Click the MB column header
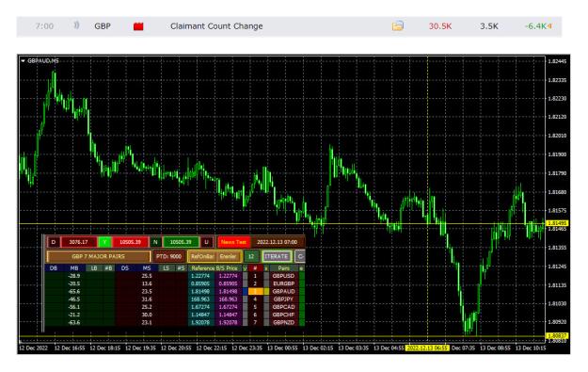 74,268
